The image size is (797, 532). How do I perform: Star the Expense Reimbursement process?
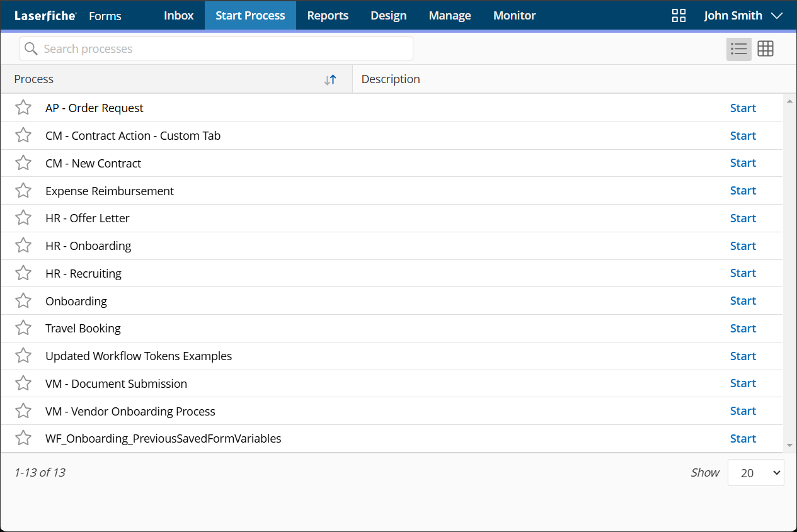click(23, 191)
